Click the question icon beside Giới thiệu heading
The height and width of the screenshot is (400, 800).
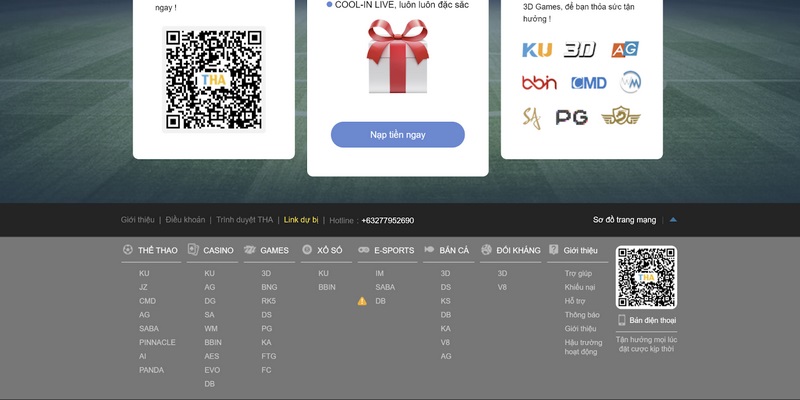(554, 249)
